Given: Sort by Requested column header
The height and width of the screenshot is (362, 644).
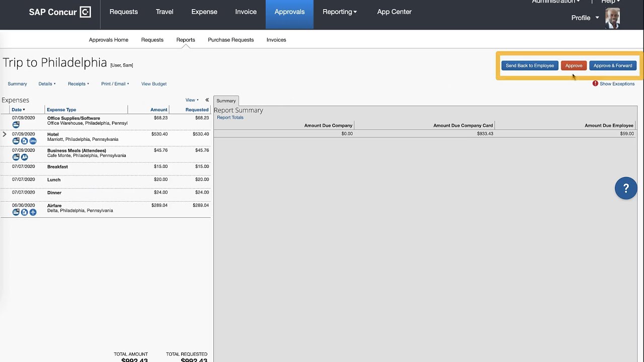Looking at the screenshot, I should tap(197, 110).
